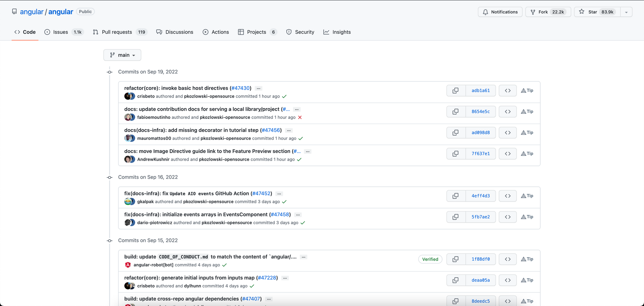Click the green check status on crisbeto host directives commit
Image resolution: width=644 pixels, height=306 pixels.
284,96
